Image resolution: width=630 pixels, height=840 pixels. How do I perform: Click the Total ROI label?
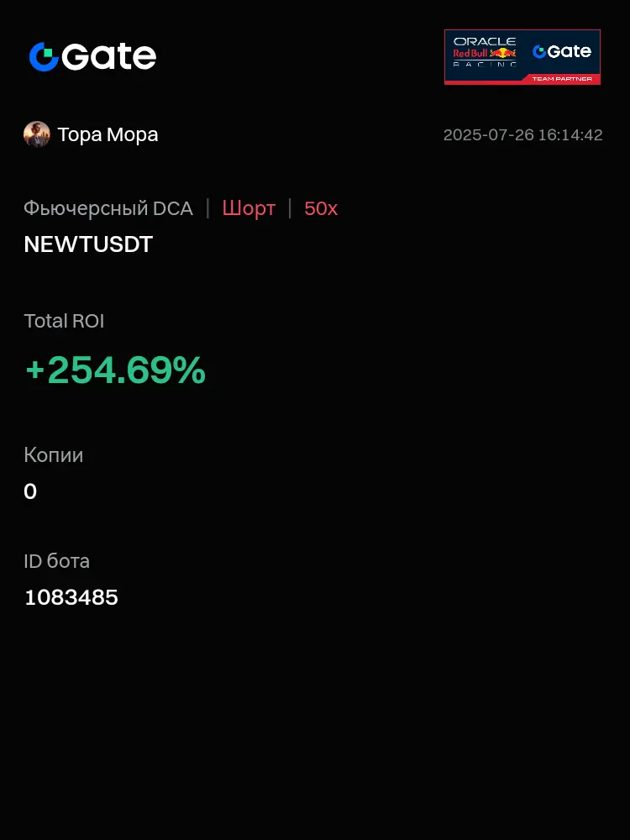[x=64, y=321]
